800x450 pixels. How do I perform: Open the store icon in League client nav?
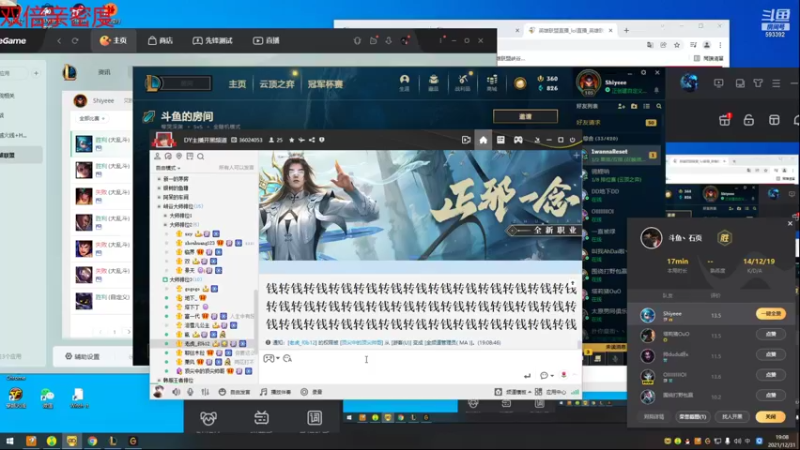tap(492, 82)
